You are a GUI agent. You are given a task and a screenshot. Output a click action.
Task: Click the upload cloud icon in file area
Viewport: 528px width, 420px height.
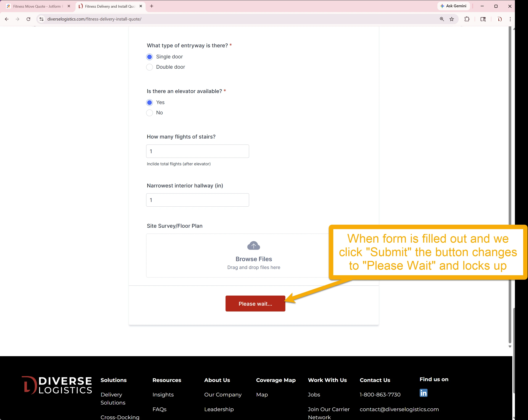click(x=254, y=245)
